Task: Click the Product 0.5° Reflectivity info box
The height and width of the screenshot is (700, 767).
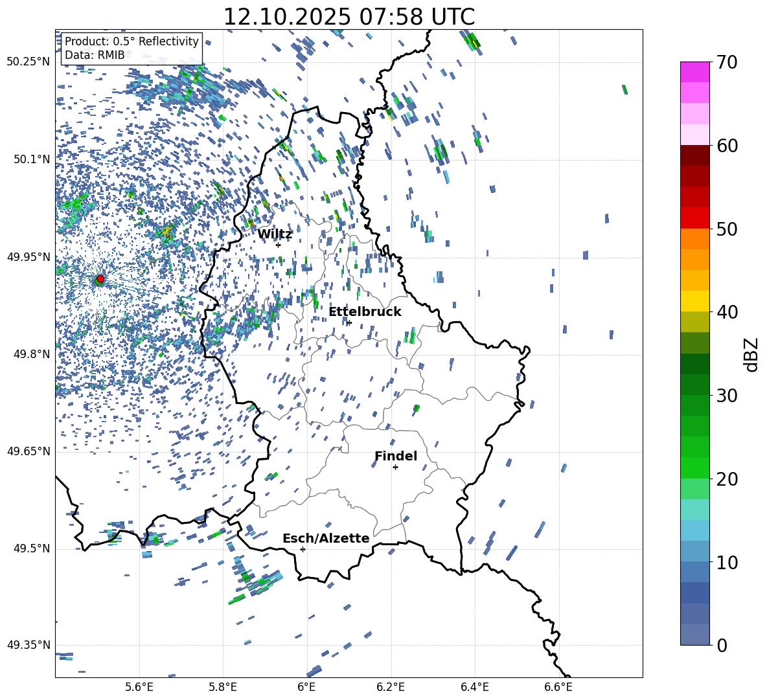Action: 132,49
